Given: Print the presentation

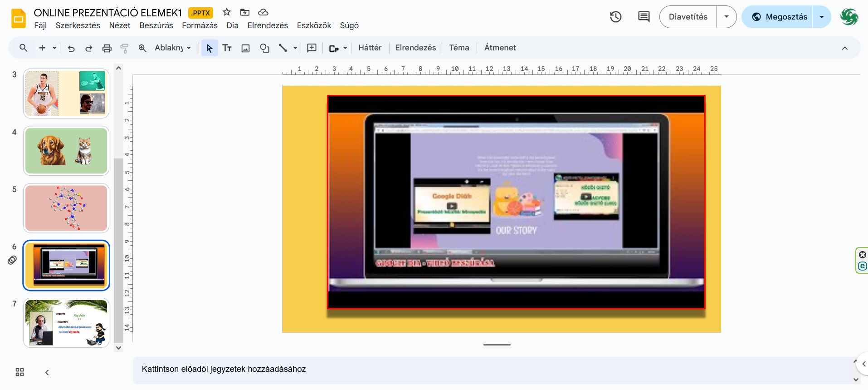Looking at the screenshot, I should pos(107,48).
